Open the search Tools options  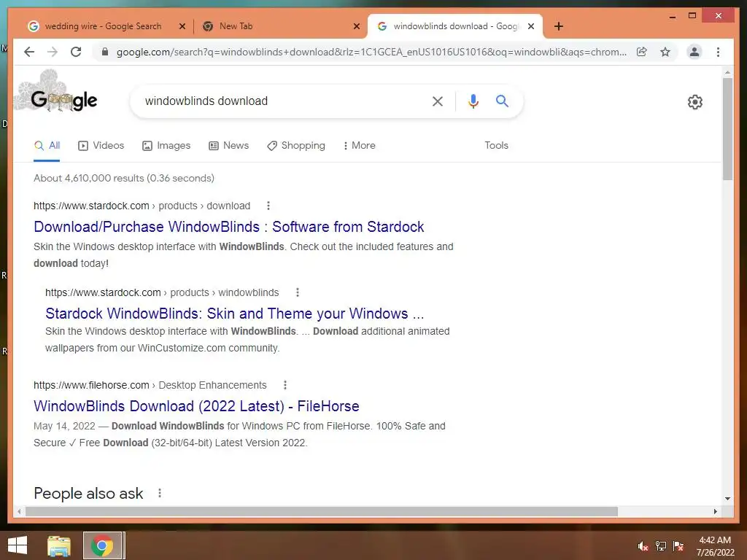pos(496,146)
